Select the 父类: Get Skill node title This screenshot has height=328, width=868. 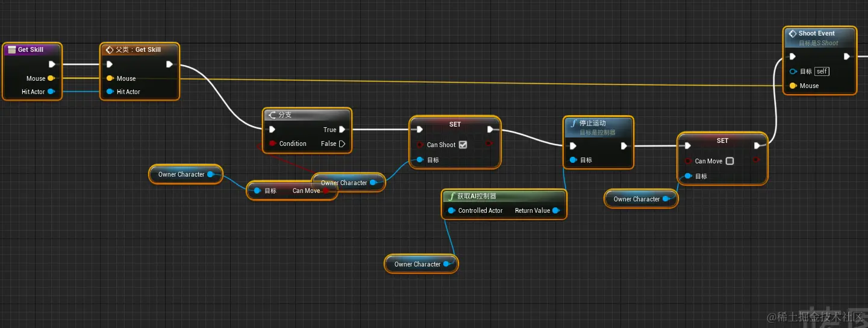coord(139,49)
